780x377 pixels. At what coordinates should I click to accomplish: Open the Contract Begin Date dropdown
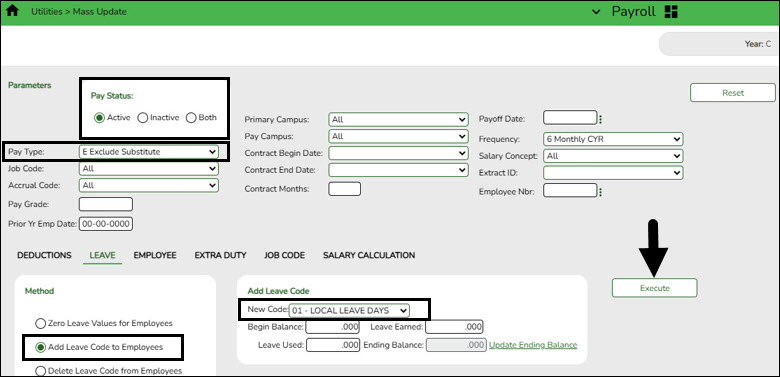coord(398,153)
